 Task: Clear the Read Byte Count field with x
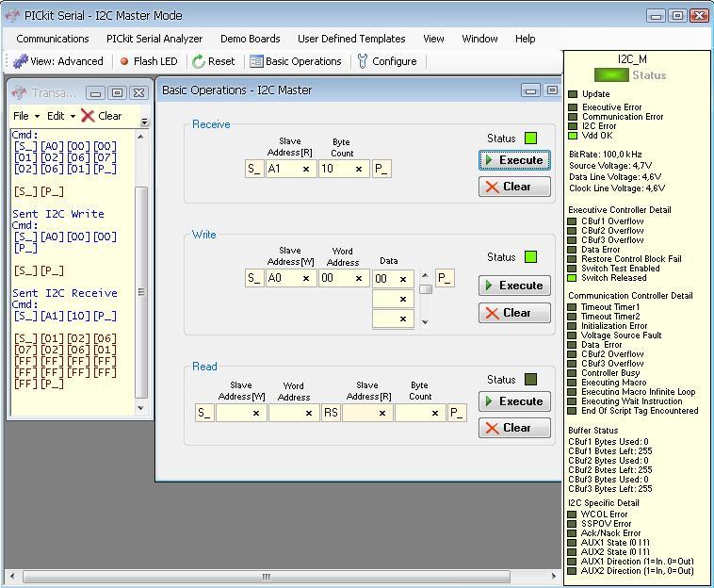[435, 413]
